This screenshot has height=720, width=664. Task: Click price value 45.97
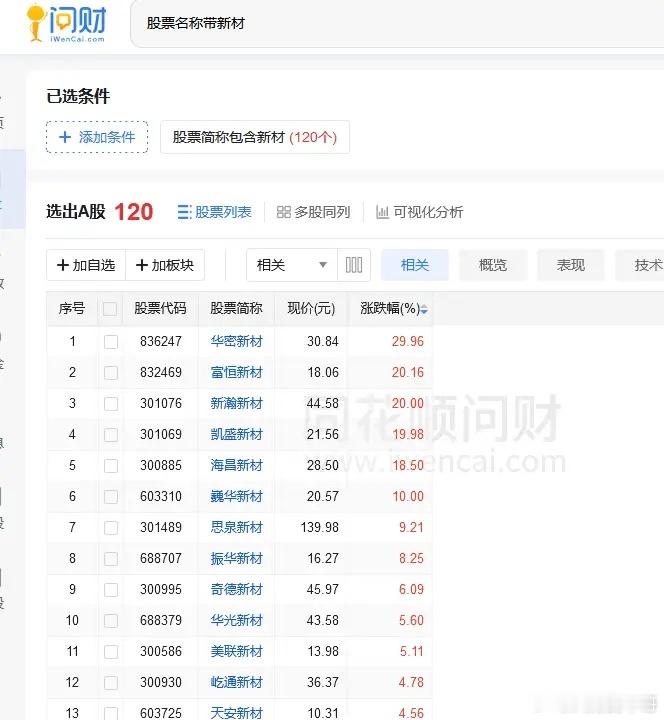(x=323, y=590)
